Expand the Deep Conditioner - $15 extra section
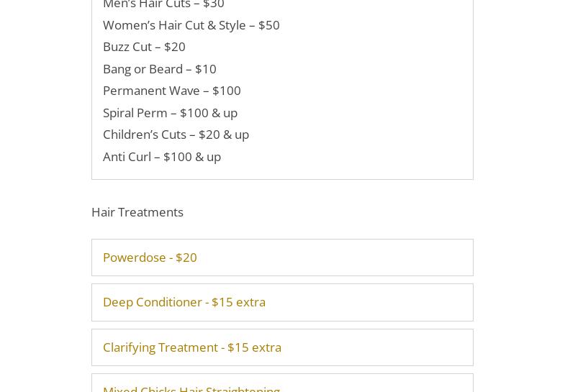565x392 pixels. tap(282, 302)
